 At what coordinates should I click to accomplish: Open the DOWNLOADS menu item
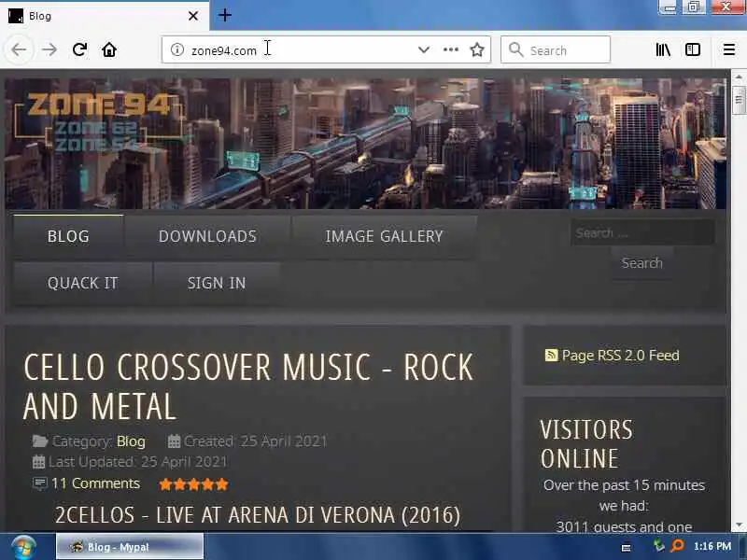point(207,236)
